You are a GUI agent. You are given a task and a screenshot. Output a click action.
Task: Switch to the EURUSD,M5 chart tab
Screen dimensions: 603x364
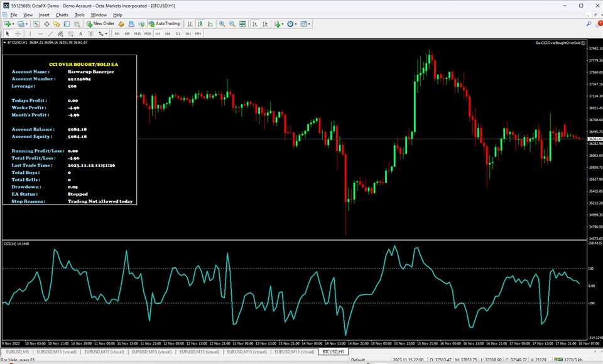pos(18,351)
